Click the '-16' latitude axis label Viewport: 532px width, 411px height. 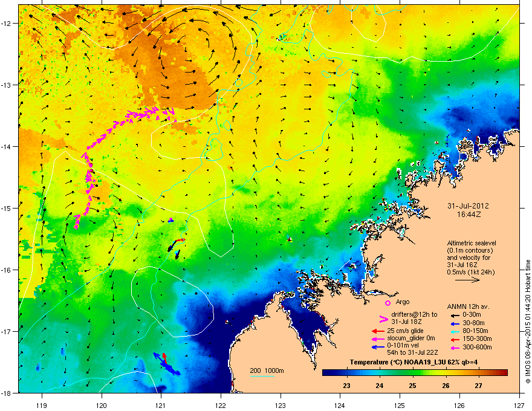point(7,270)
